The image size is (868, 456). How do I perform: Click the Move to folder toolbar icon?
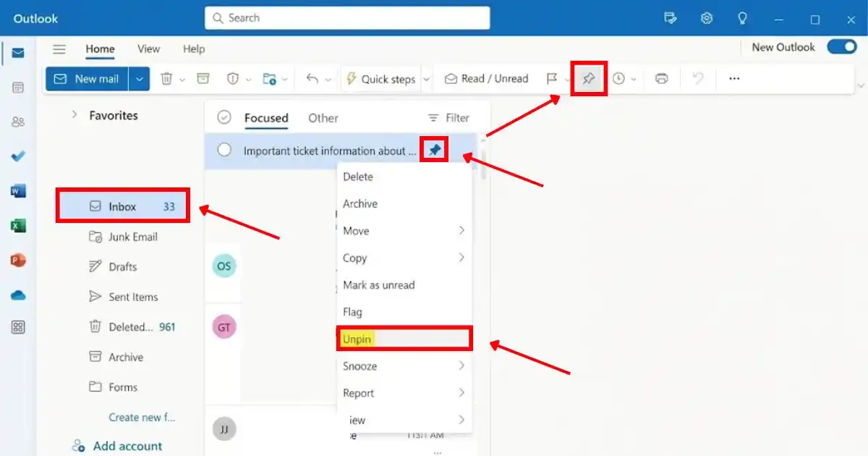(x=269, y=79)
